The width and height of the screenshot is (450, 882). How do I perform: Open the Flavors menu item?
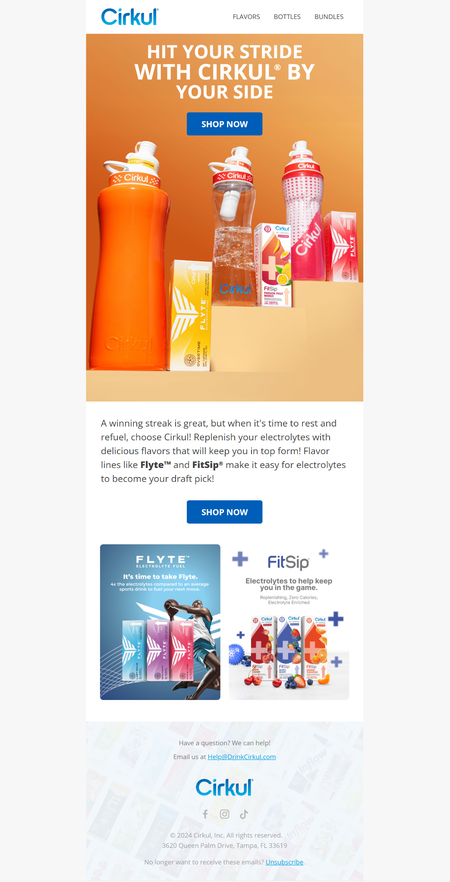[246, 17]
